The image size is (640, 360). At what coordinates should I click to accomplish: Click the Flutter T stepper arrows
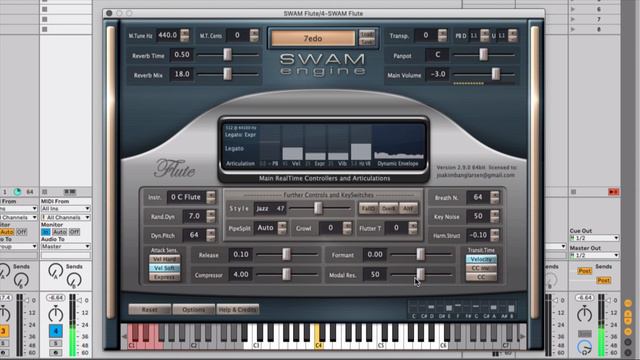pos(413,228)
